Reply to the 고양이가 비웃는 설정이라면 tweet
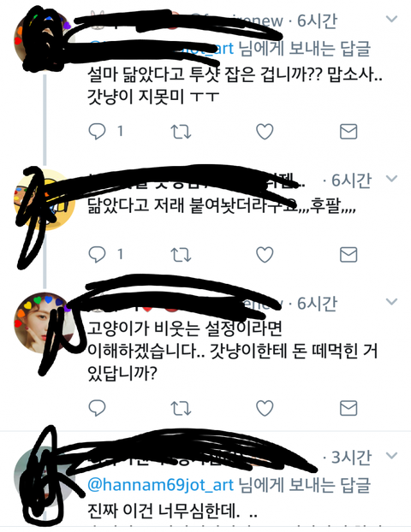The image size is (411, 532). pos(97,408)
